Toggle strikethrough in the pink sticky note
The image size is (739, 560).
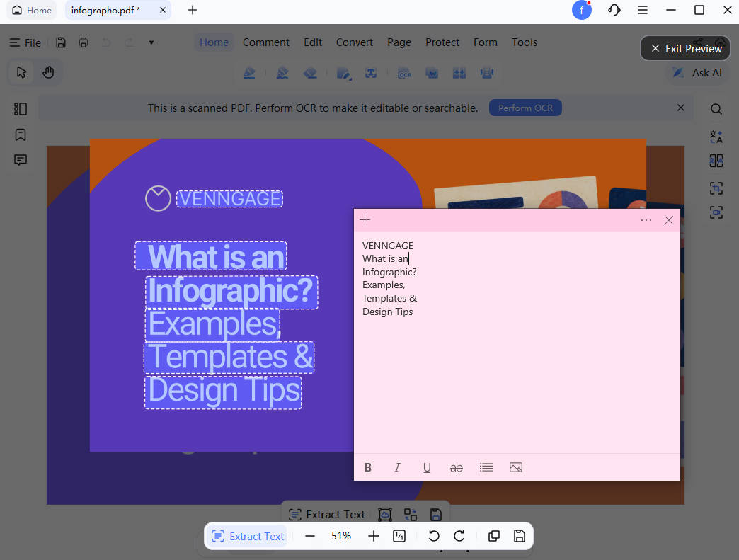(x=457, y=467)
